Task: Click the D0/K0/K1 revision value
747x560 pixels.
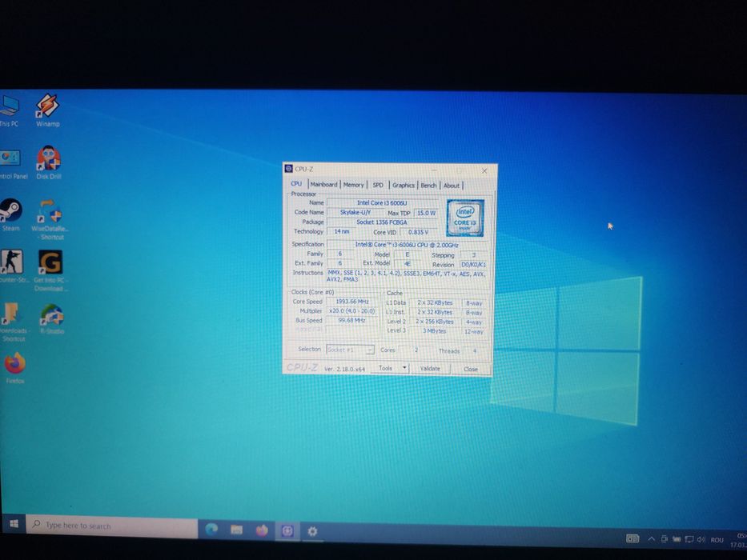Action: [x=472, y=264]
